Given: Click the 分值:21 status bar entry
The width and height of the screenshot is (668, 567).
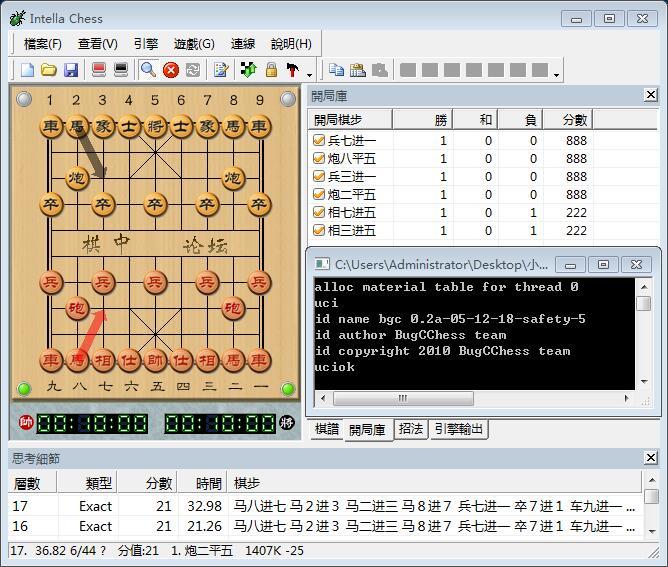Looking at the screenshot, I should [138, 550].
